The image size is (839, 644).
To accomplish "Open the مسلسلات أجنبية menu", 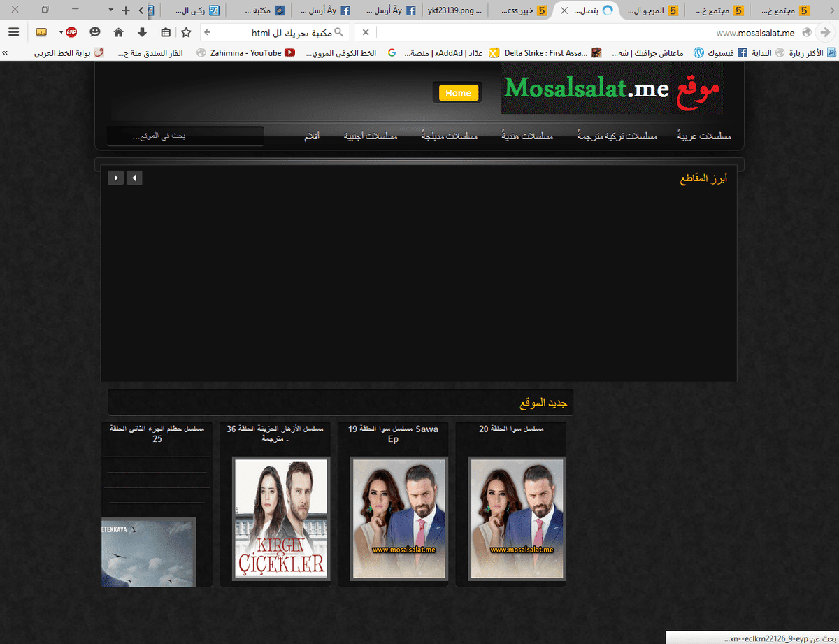I will click(371, 136).
